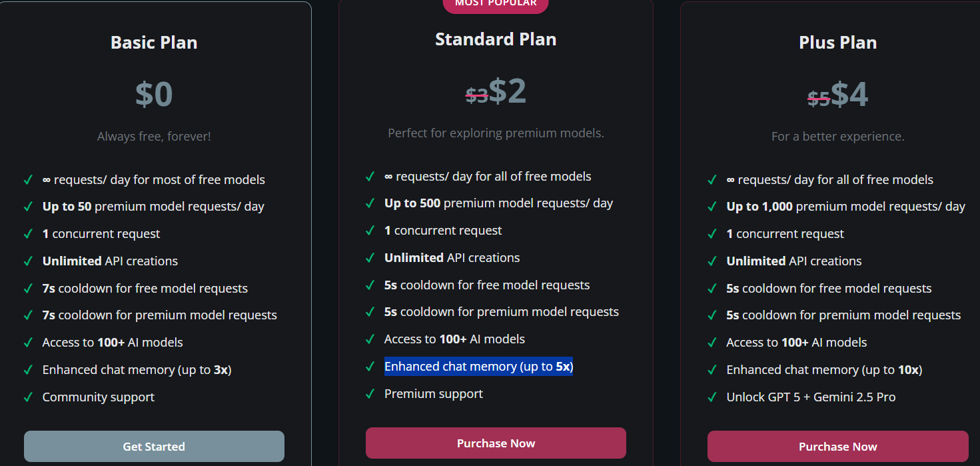Click Purchase Now under Plus Plan
The width and height of the screenshot is (980, 466).
pyautogui.click(x=837, y=446)
